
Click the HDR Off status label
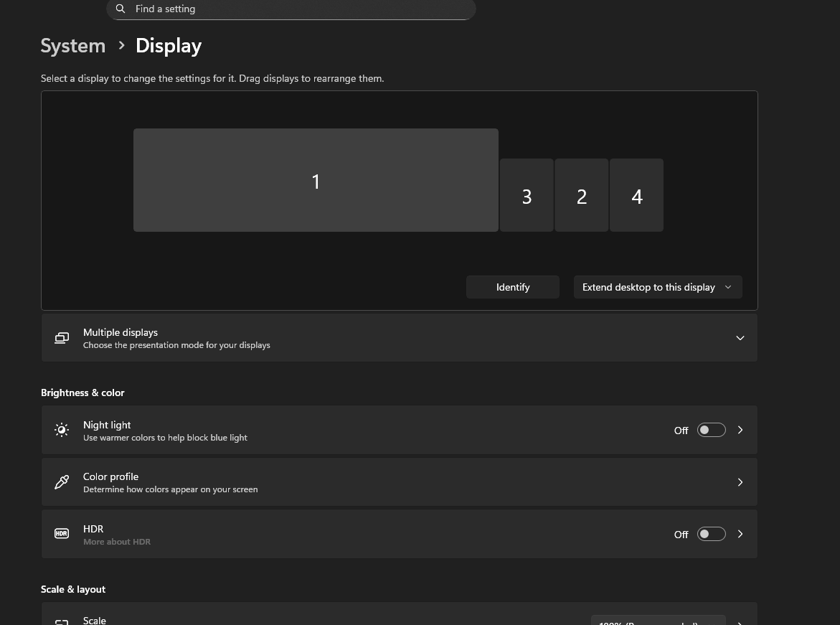click(681, 535)
